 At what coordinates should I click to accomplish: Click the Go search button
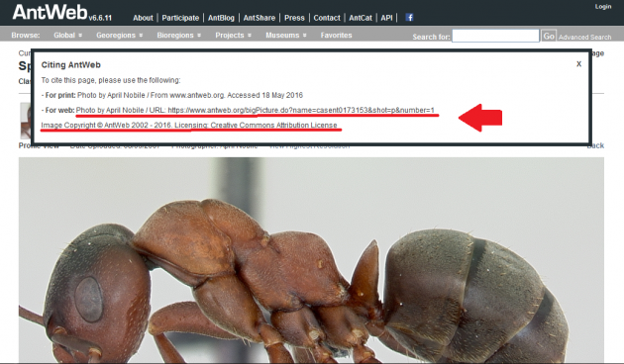tap(549, 36)
